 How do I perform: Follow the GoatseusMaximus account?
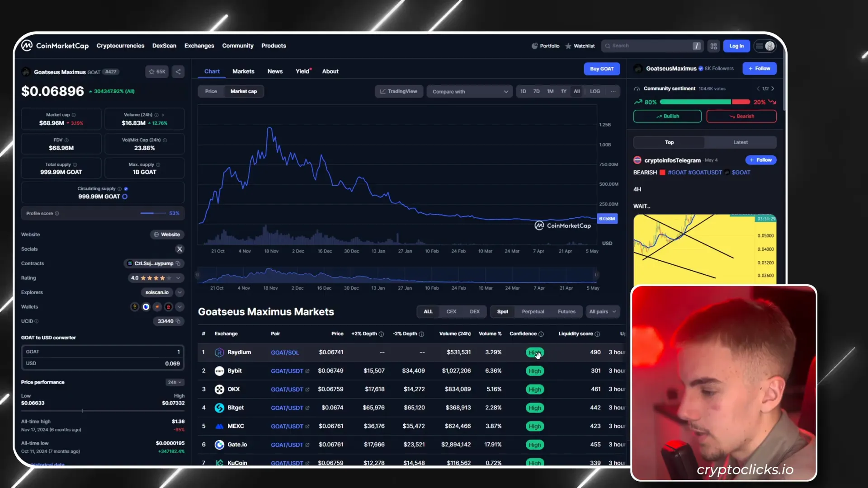(759, 69)
